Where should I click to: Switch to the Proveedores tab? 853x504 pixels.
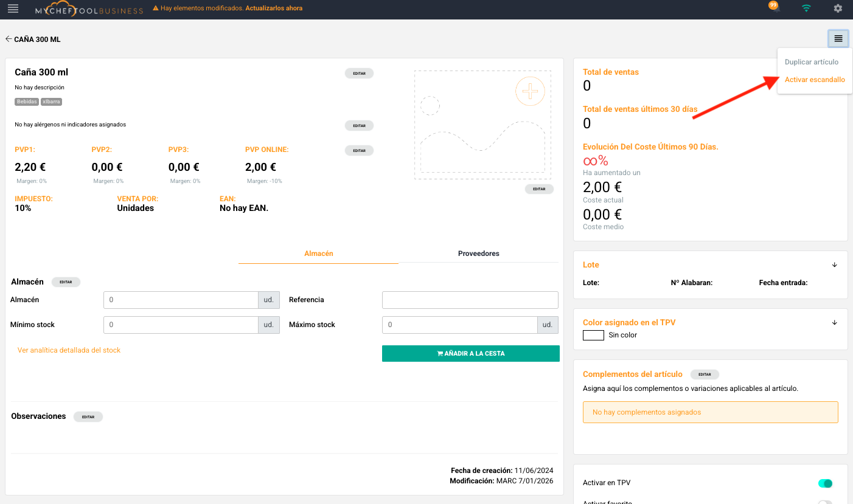coord(478,254)
